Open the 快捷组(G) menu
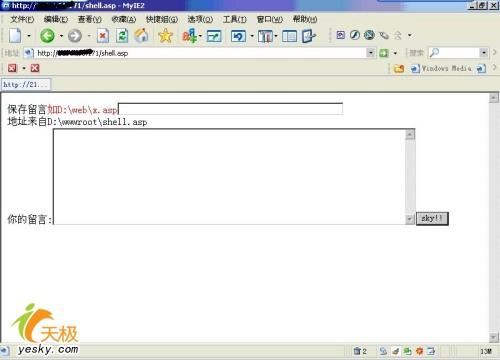The height and width of the screenshot is (360, 500). [162, 20]
